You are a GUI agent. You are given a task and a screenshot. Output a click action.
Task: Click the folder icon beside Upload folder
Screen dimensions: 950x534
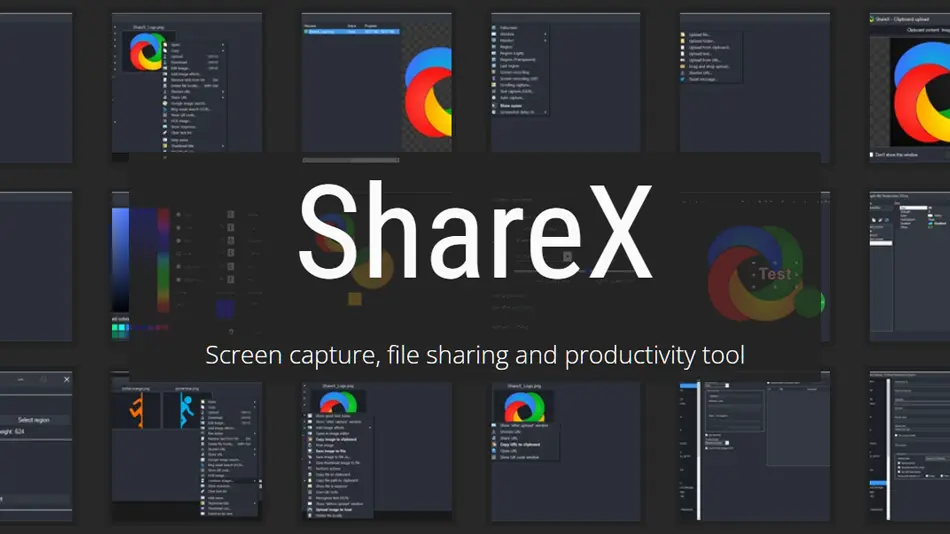(x=682, y=41)
